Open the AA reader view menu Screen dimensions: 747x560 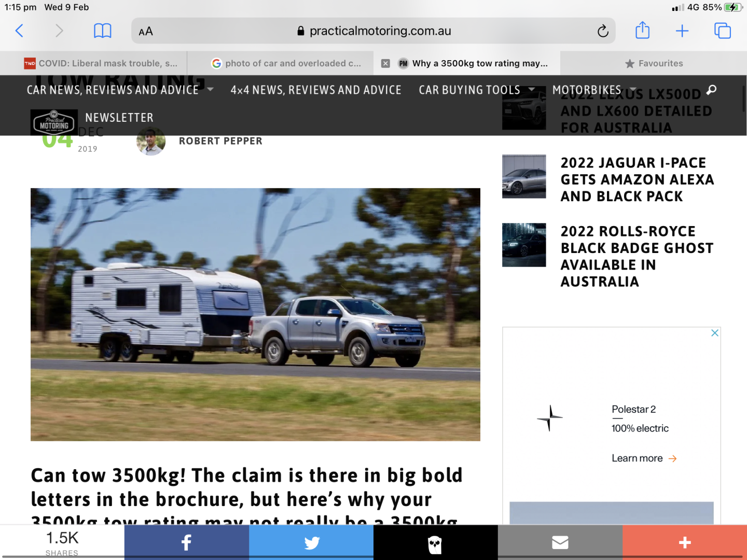pyautogui.click(x=146, y=32)
